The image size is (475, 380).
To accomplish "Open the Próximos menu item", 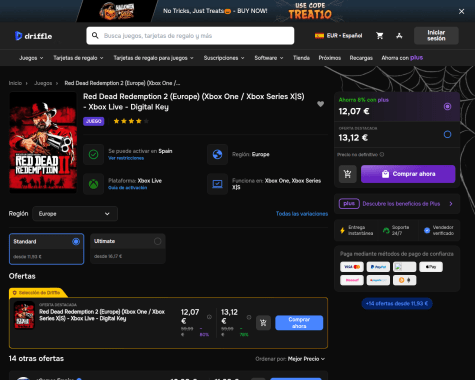I will click(x=330, y=58).
